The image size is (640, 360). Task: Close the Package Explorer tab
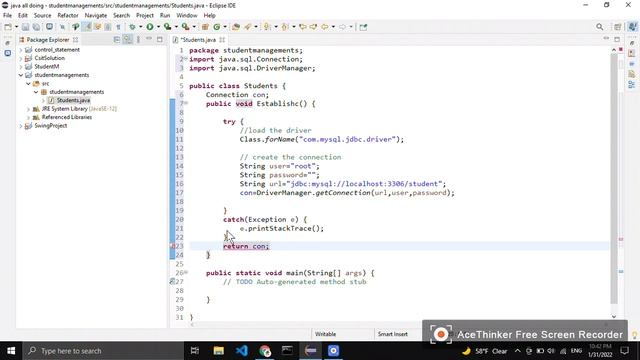(76, 40)
